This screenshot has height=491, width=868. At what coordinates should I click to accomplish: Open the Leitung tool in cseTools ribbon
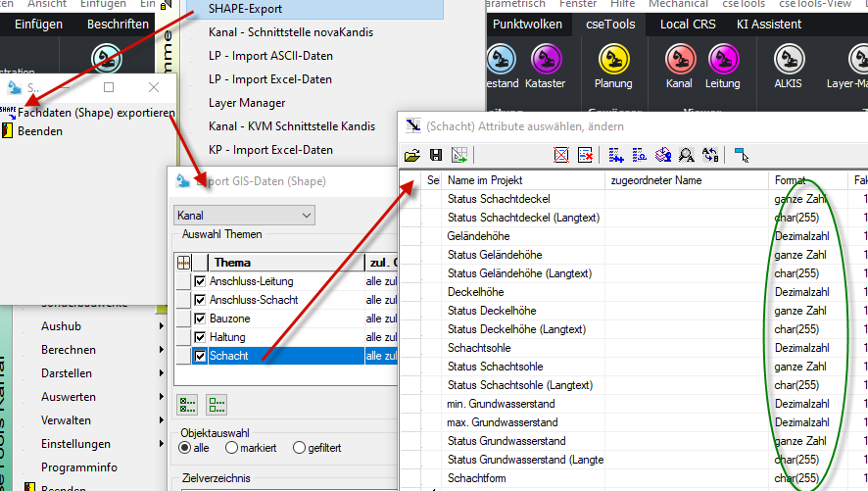click(722, 61)
